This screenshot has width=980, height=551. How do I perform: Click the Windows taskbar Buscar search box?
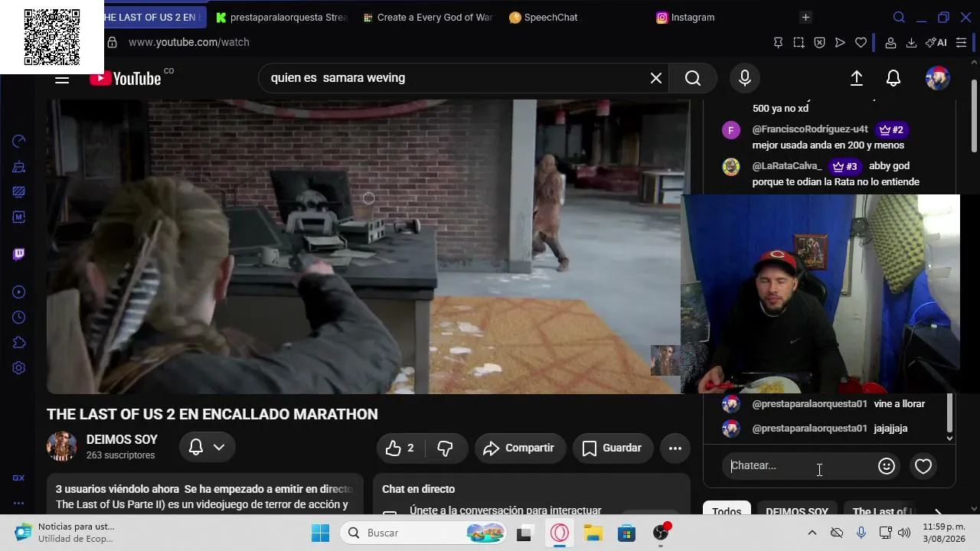point(424,533)
